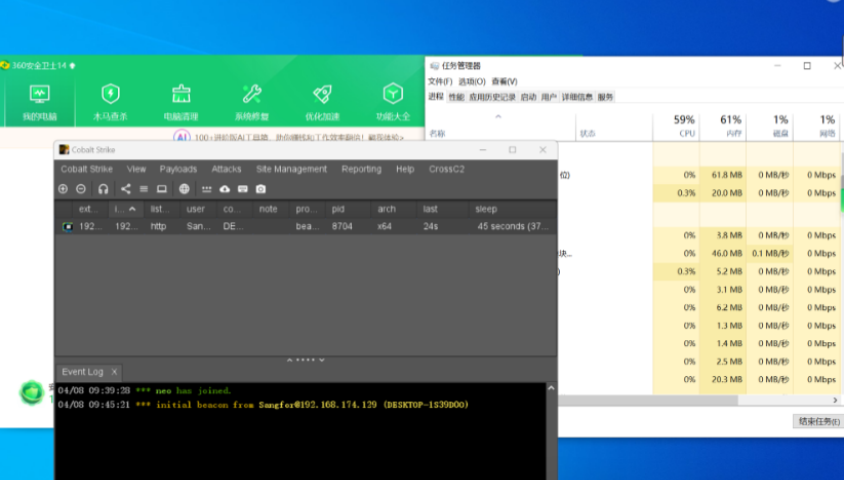The height and width of the screenshot is (480, 844).
Task: Click the AI badge in 360 banner
Action: (182, 137)
